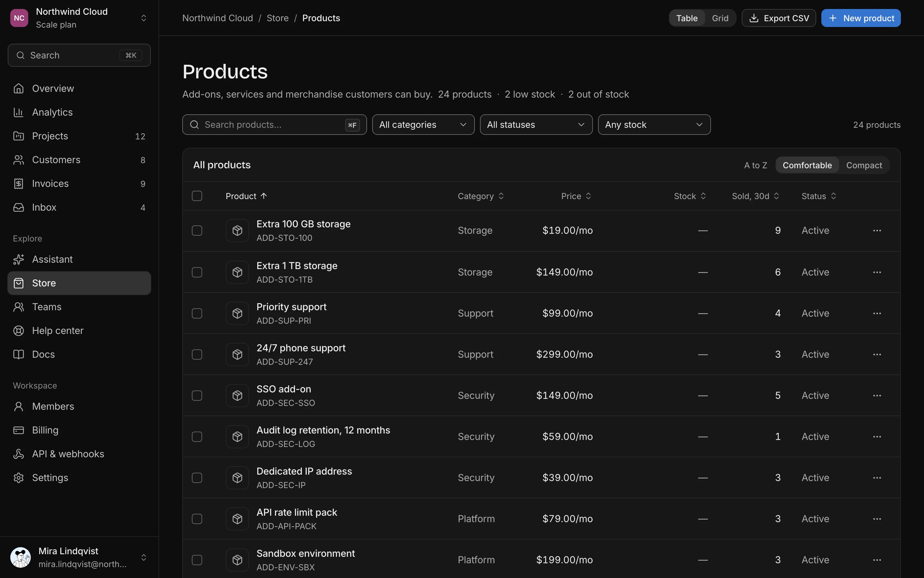Focus the Search products field

click(275, 125)
